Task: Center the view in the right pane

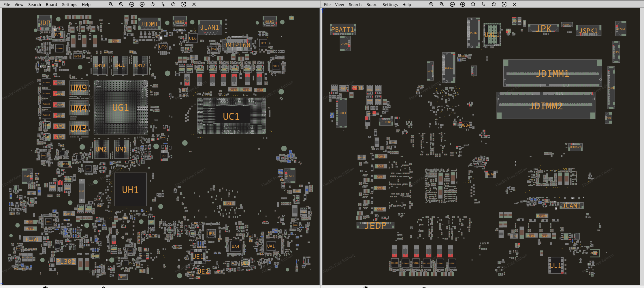Action: [x=504, y=4]
